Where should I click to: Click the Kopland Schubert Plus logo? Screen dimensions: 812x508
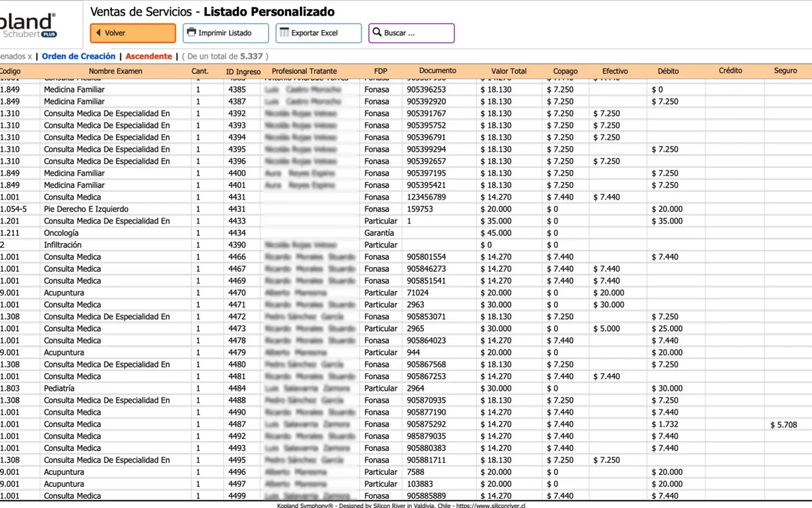tap(28, 26)
